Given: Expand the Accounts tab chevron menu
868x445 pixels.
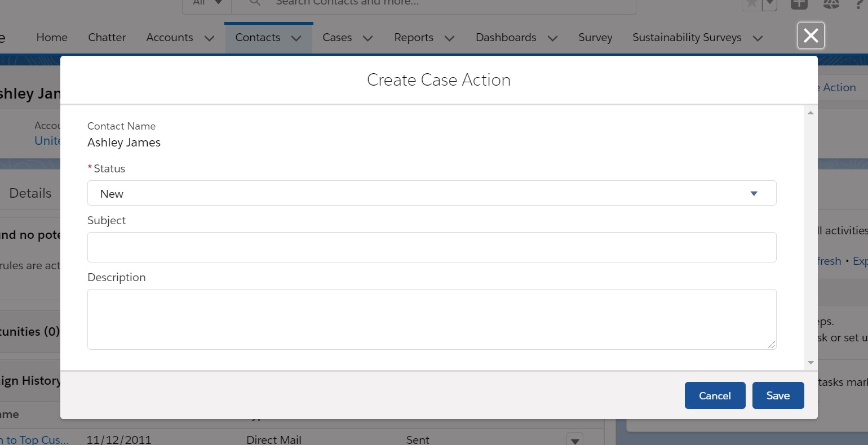Looking at the screenshot, I should [x=209, y=38].
